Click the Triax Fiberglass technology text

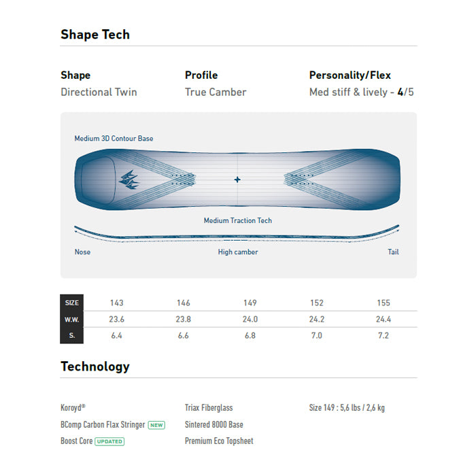(x=209, y=408)
